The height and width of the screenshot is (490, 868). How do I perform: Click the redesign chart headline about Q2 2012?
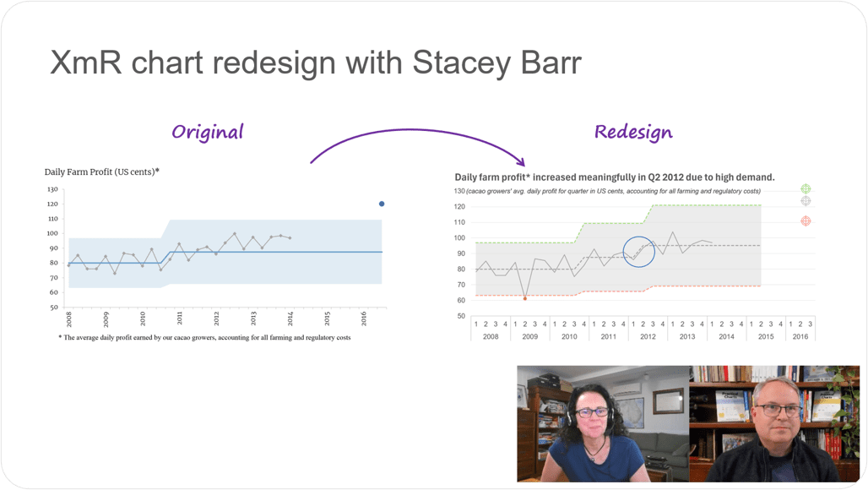[615, 177]
